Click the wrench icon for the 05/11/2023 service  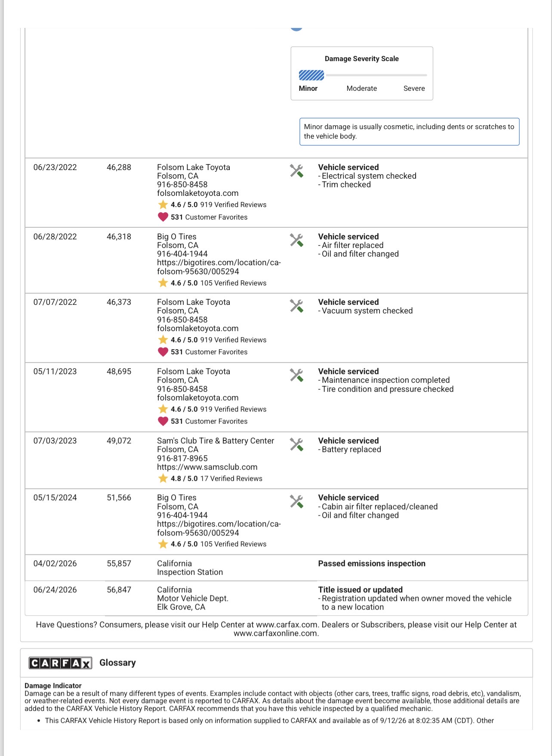coord(296,375)
